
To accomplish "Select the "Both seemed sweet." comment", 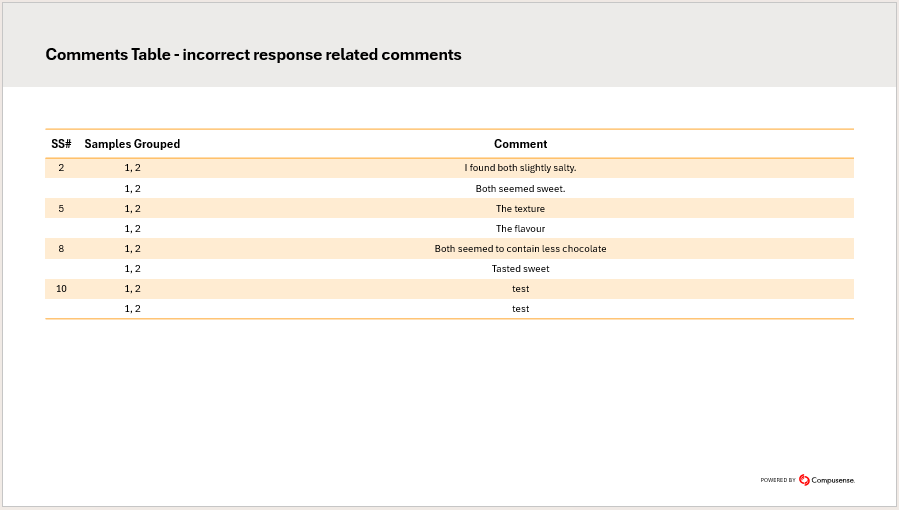I will pyautogui.click(x=520, y=188).
